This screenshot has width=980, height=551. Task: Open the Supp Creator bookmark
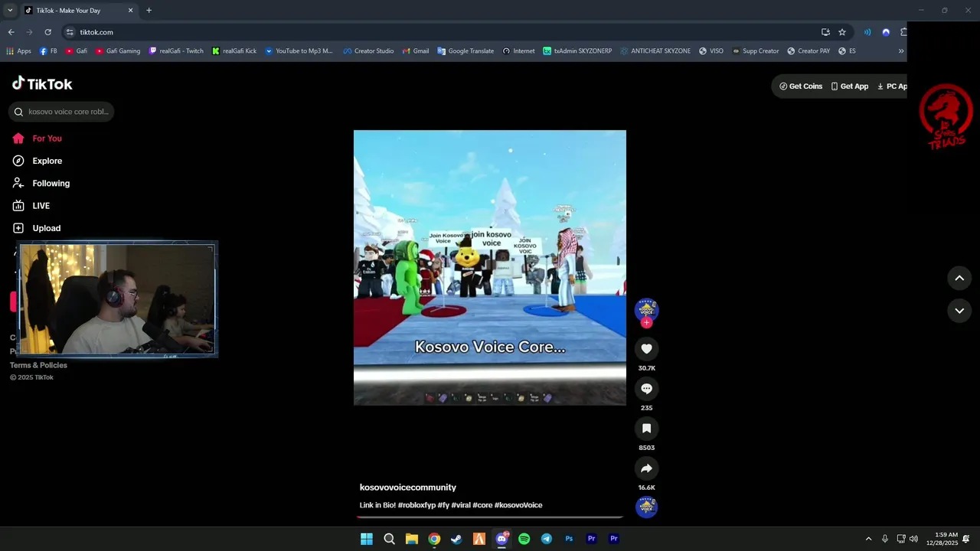pos(755,51)
